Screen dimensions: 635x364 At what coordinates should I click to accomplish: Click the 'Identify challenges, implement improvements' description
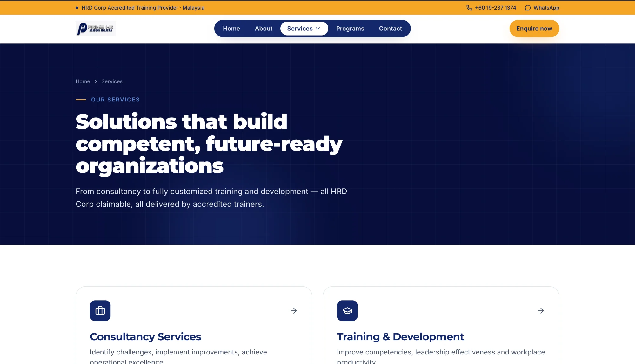(x=178, y=356)
